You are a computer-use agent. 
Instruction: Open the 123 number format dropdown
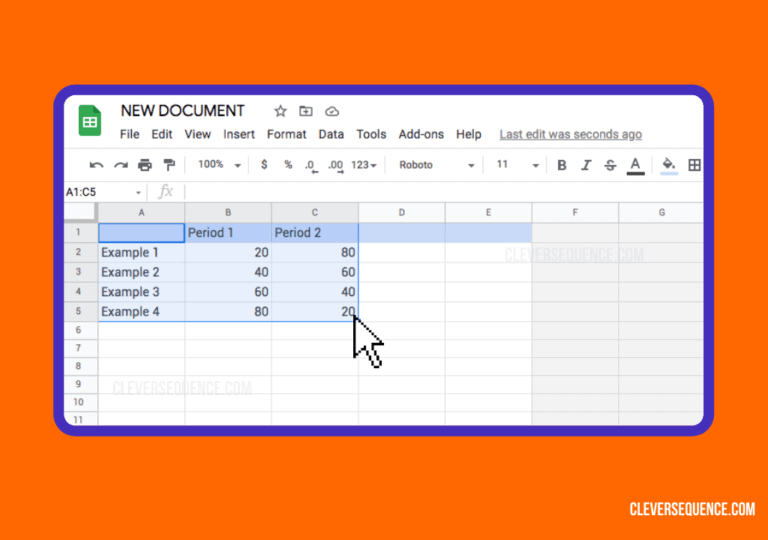(364, 165)
